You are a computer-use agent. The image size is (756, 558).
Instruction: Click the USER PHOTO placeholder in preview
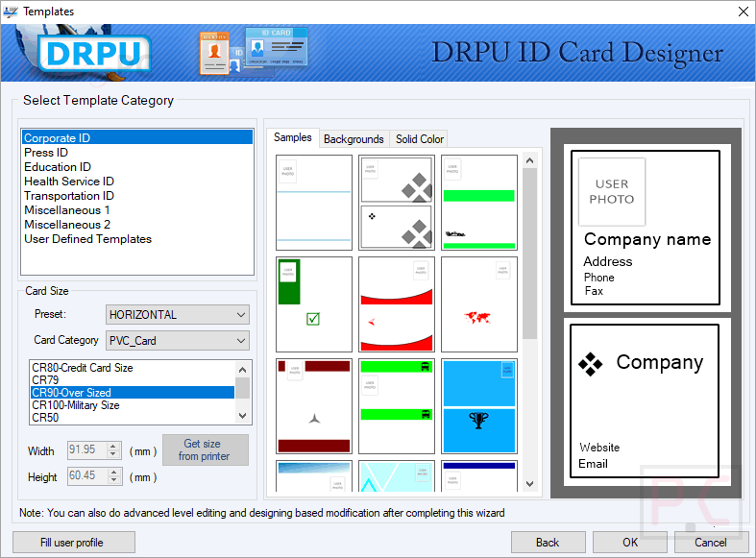click(x=612, y=192)
